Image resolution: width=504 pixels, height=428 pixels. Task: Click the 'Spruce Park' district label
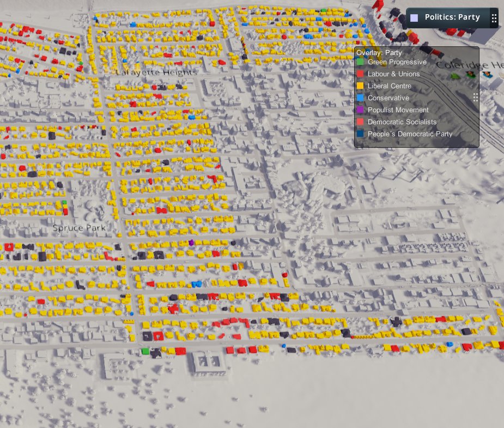pyautogui.click(x=79, y=228)
